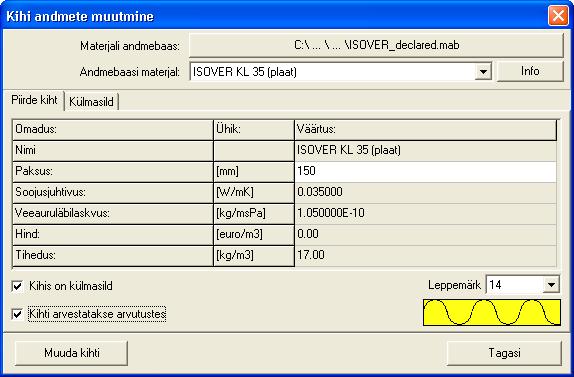The image size is (574, 377).
Task: Click the Hind property label
Action: 113,234
